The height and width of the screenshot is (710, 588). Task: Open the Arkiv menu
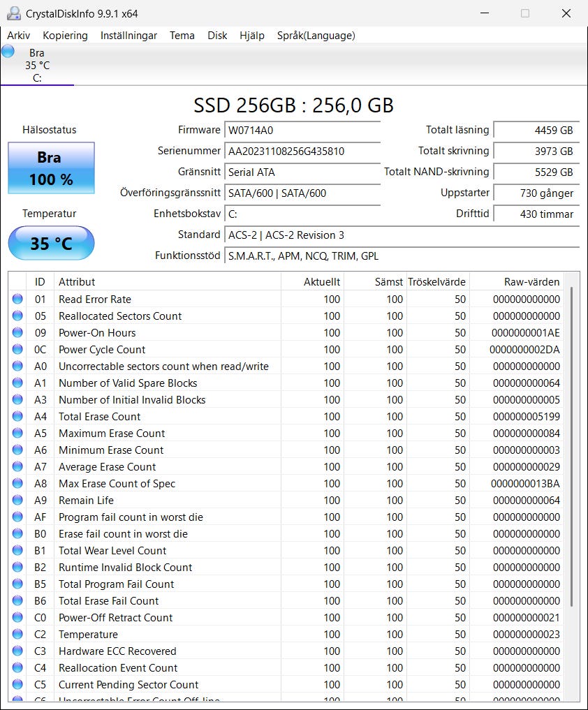click(19, 36)
